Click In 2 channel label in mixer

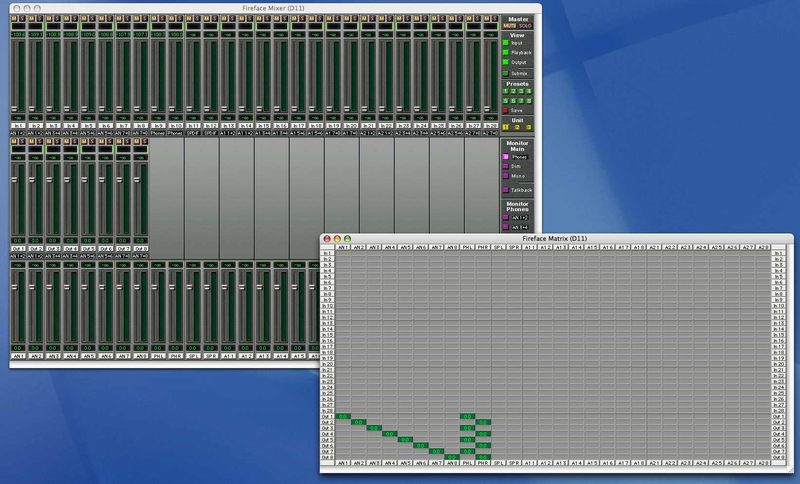click(35, 125)
